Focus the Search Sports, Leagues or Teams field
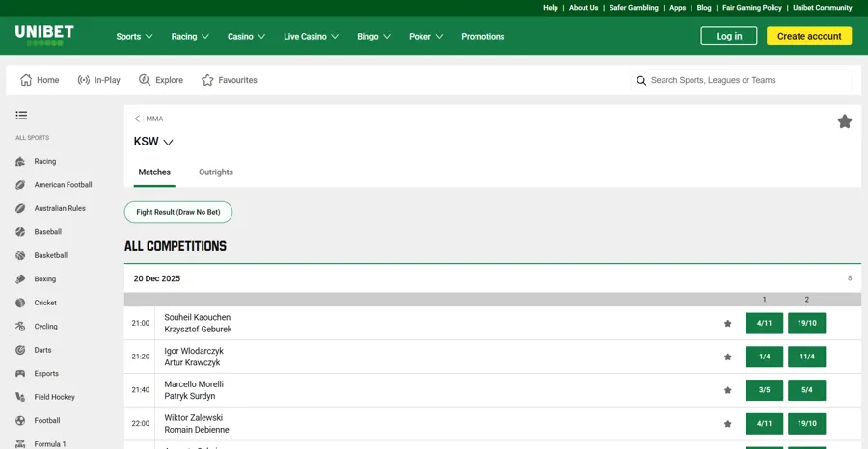The width and height of the screenshot is (868, 449). 741,80
